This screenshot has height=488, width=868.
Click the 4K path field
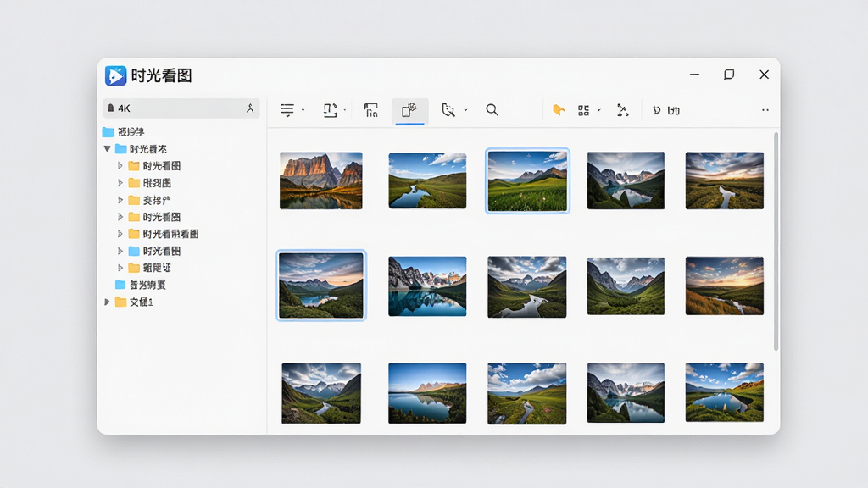(181, 108)
